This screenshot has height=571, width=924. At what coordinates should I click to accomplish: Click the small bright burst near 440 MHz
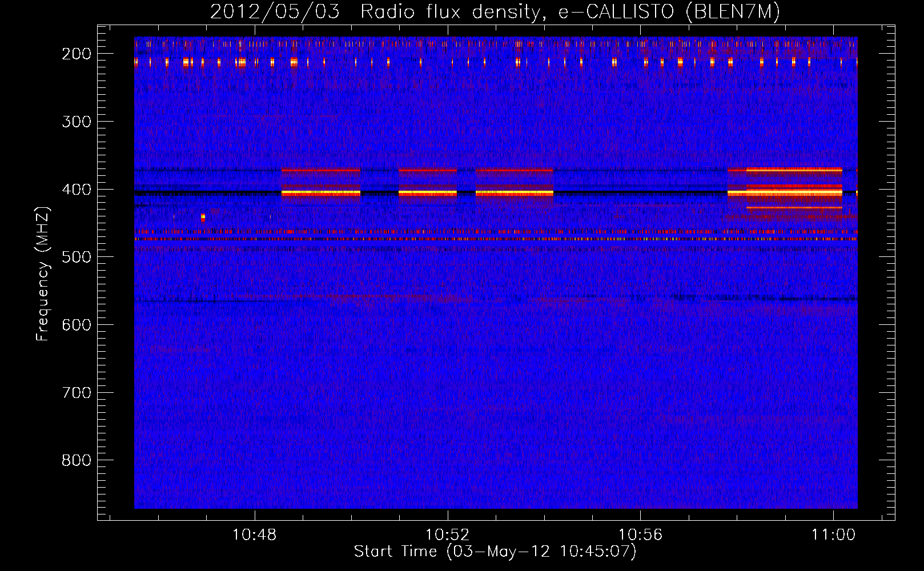pos(203,217)
